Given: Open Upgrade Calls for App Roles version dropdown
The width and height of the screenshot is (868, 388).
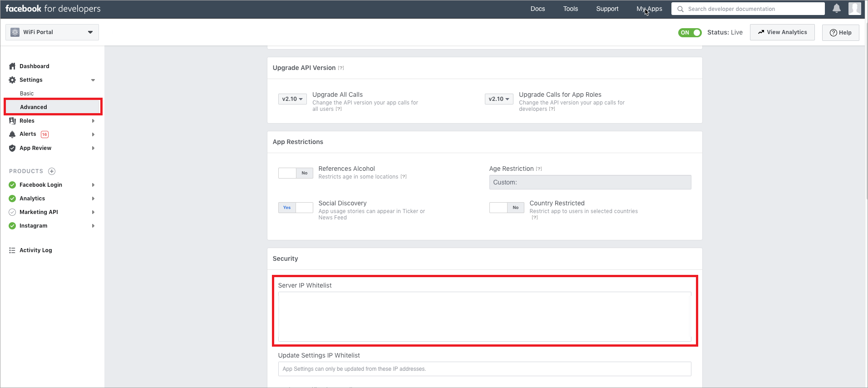Looking at the screenshot, I should pos(499,99).
